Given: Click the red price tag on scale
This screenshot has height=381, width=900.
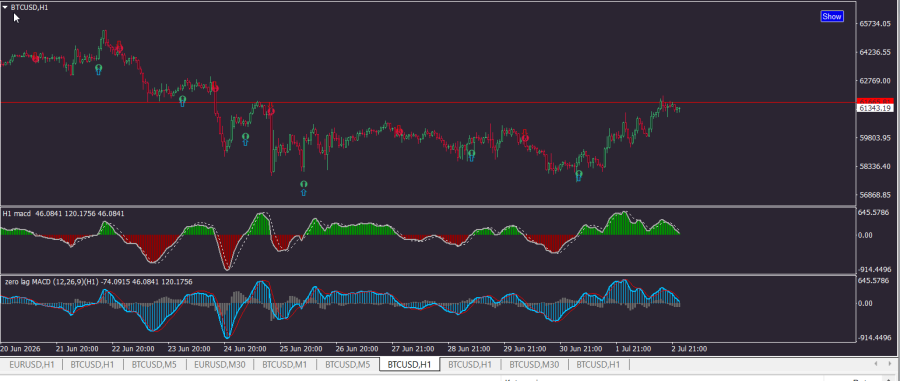Looking at the screenshot, I should point(875,101).
